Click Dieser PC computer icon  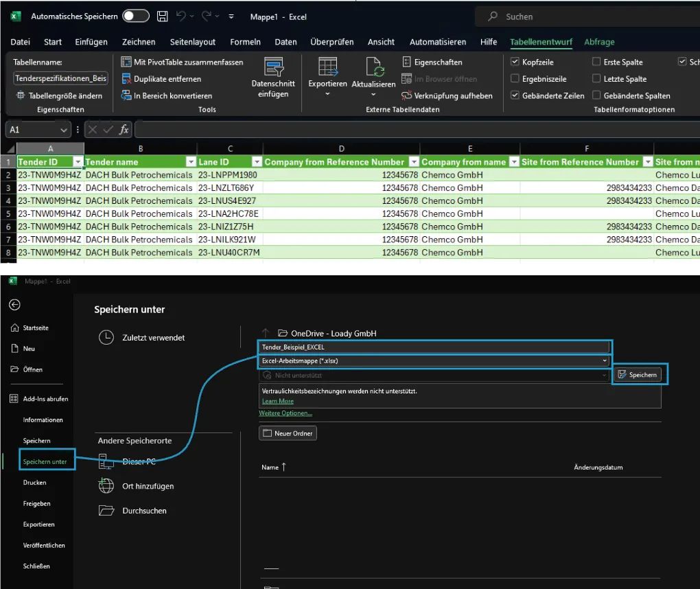[106, 462]
